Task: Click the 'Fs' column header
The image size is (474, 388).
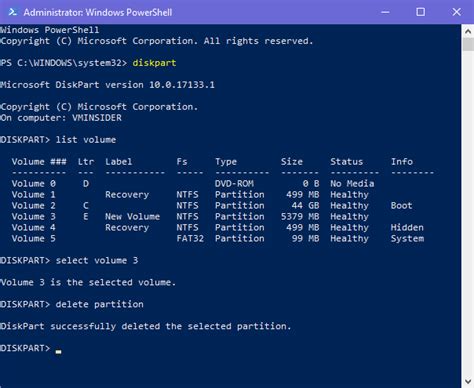Action: (182, 162)
